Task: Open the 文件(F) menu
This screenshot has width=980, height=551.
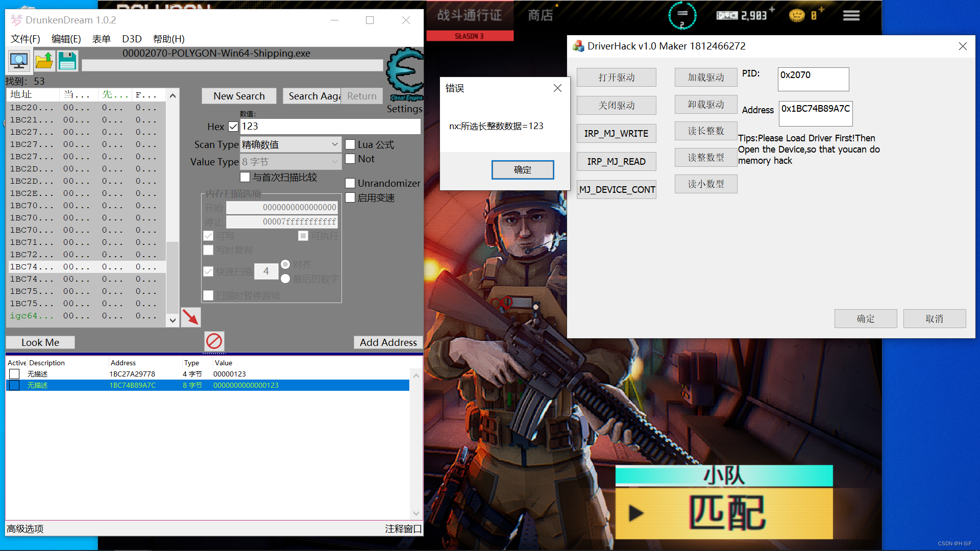Action: pyautogui.click(x=25, y=39)
